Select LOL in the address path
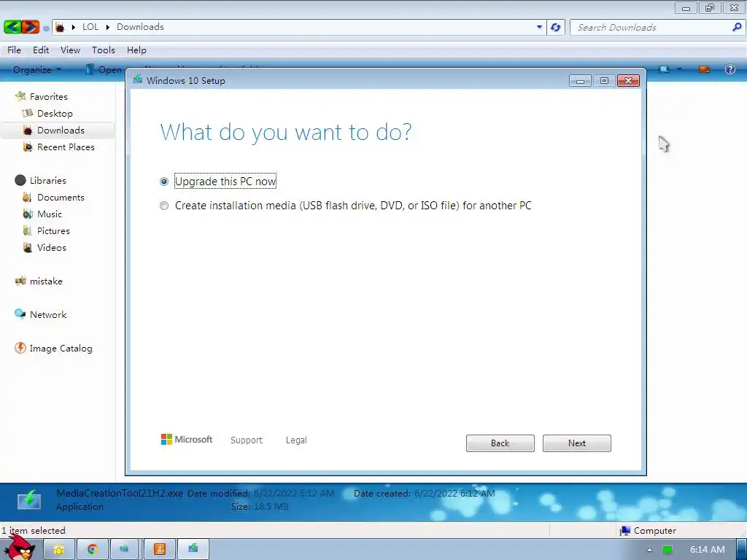 90,27
